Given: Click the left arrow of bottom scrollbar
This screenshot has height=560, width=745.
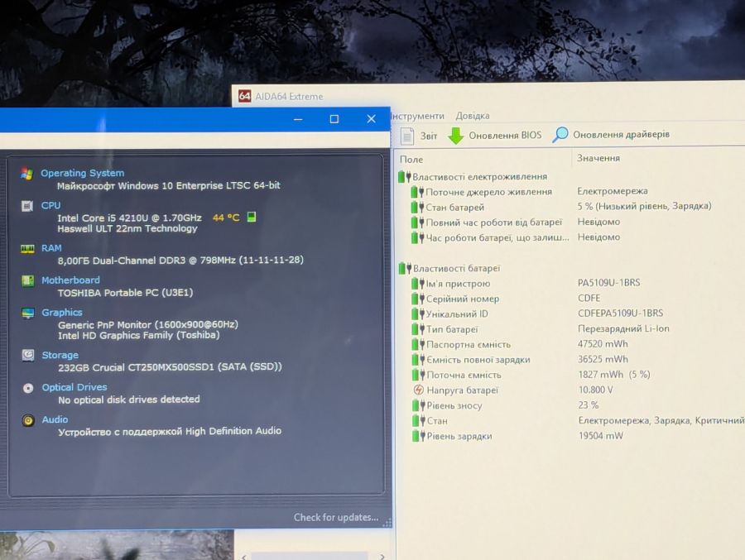Looking at the screenshot, I should coord(244,556).
